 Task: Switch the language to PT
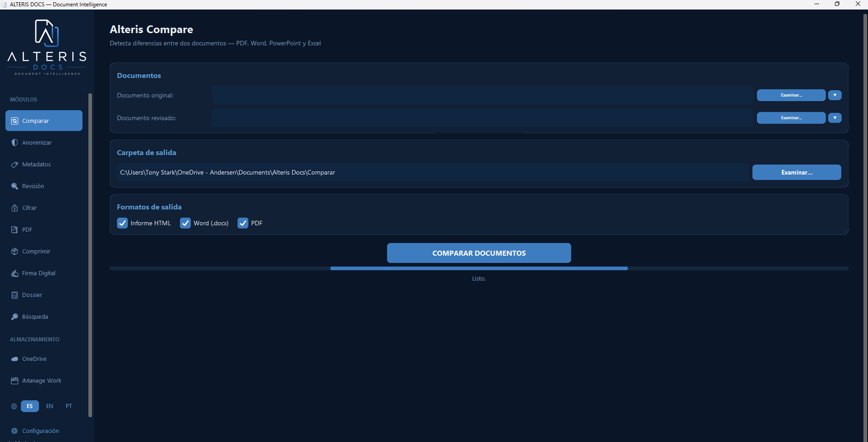tap(69, 406)
